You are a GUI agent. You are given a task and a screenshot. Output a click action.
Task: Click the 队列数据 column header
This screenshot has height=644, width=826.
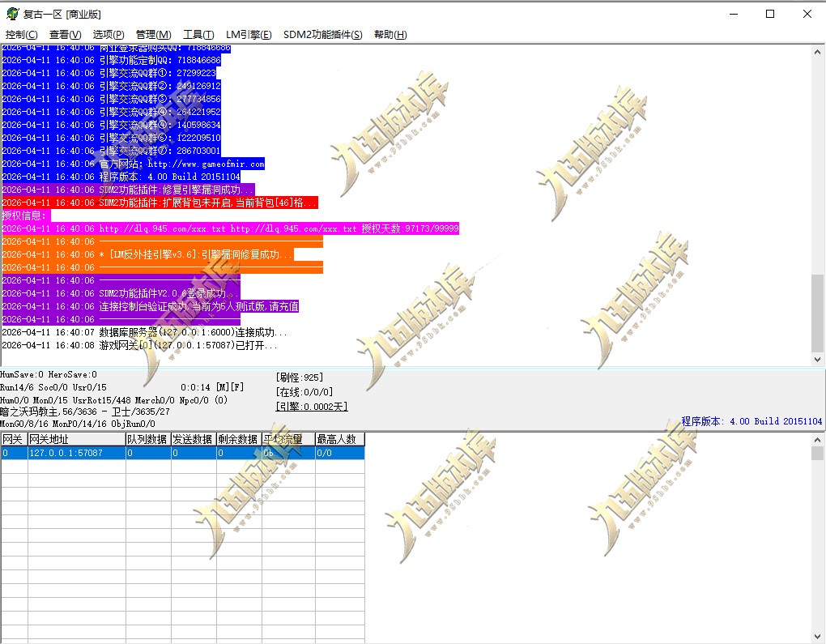pos(148,439)
